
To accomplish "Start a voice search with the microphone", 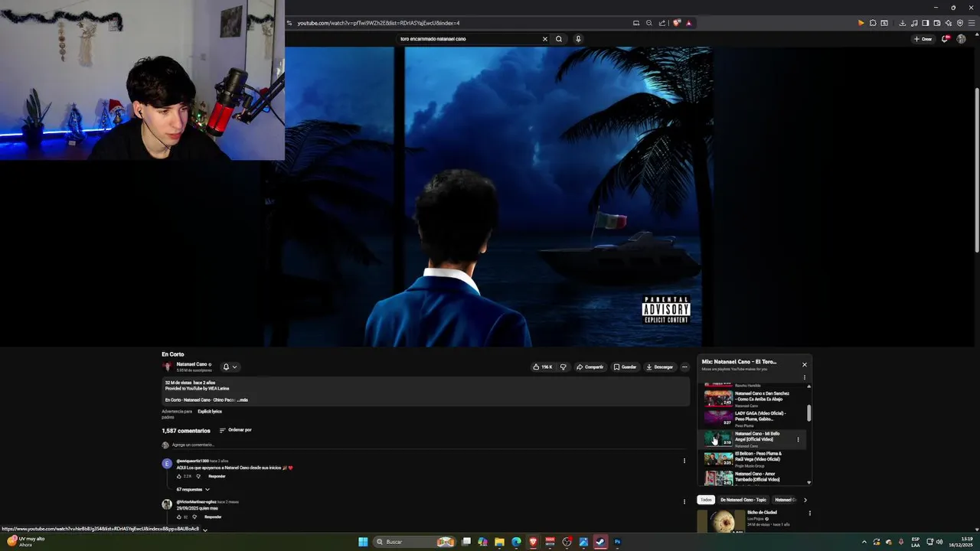I will point(578,39).
